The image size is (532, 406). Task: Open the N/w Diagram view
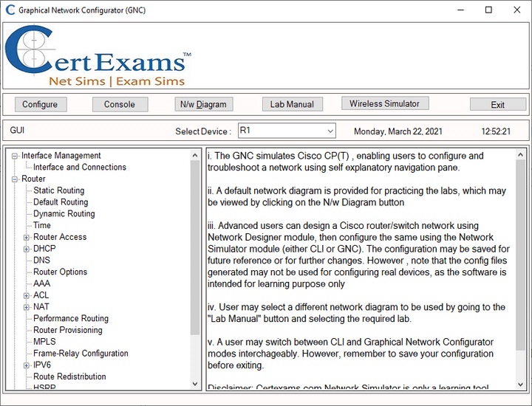pos(204,104)
